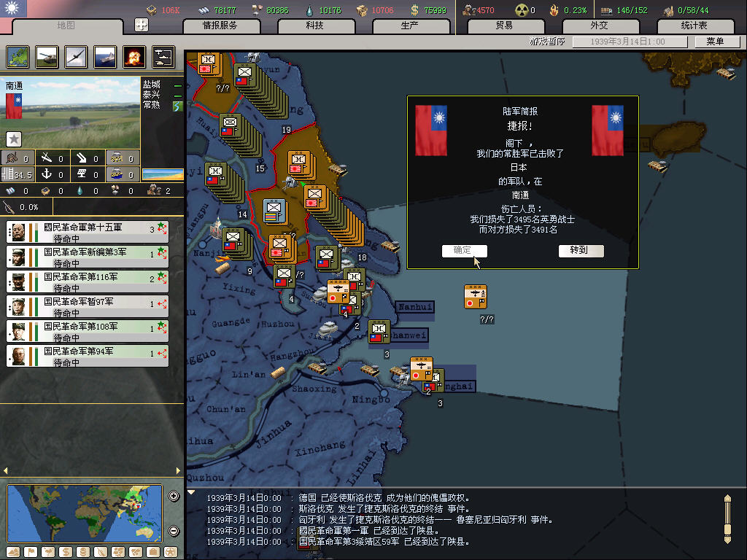Open the naval units overview (warship icon)
Image resolution: width=747 pixels, height=560 pixels.
[x=105, y=57]
